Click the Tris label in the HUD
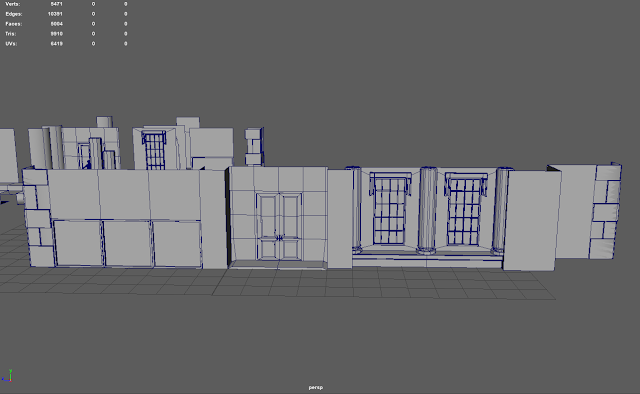 (x=11, y=34)
